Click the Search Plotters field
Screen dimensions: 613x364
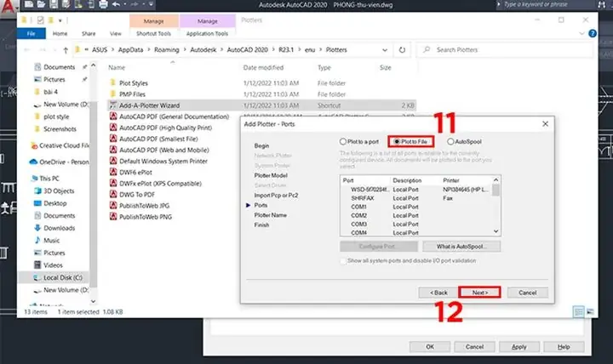[x=505, y=50]
